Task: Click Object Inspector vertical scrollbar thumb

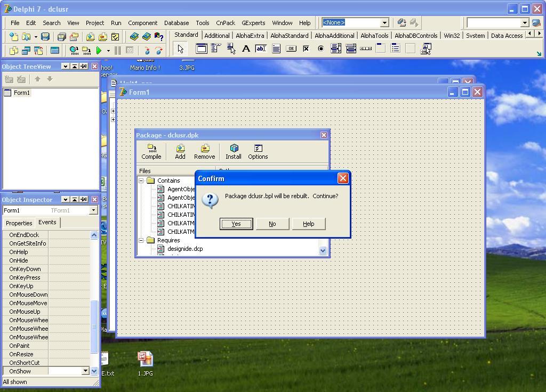Action: tap(94, 326)
